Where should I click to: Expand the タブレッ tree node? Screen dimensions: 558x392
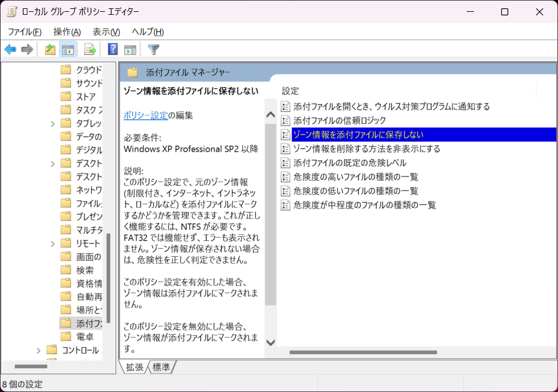tap(53, 124)
